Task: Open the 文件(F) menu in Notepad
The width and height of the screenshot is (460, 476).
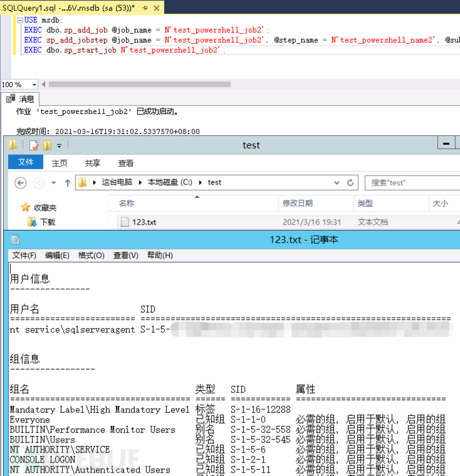Action: point(24,255)
